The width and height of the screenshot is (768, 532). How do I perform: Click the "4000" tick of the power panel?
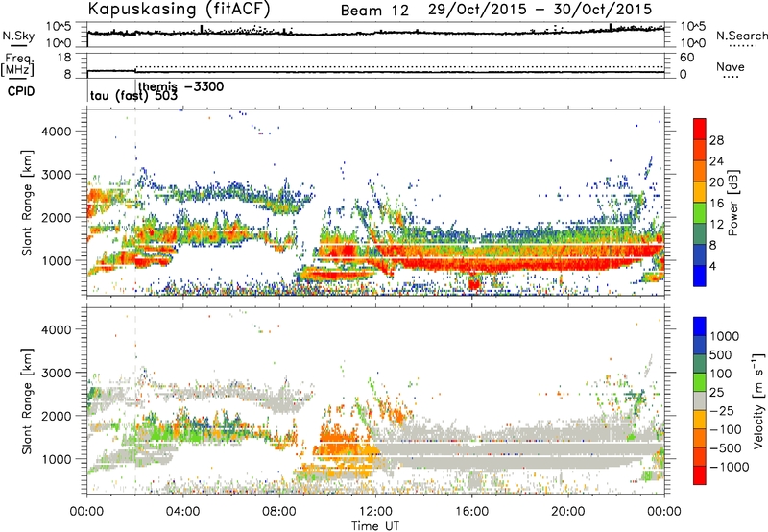pos(57,131)
